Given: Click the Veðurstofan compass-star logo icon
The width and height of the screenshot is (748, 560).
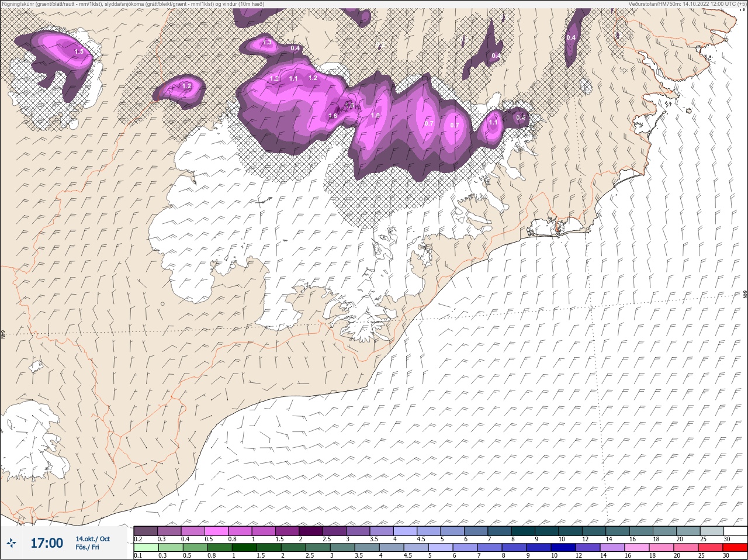Looking at the screenshot, I should point(11,543).
